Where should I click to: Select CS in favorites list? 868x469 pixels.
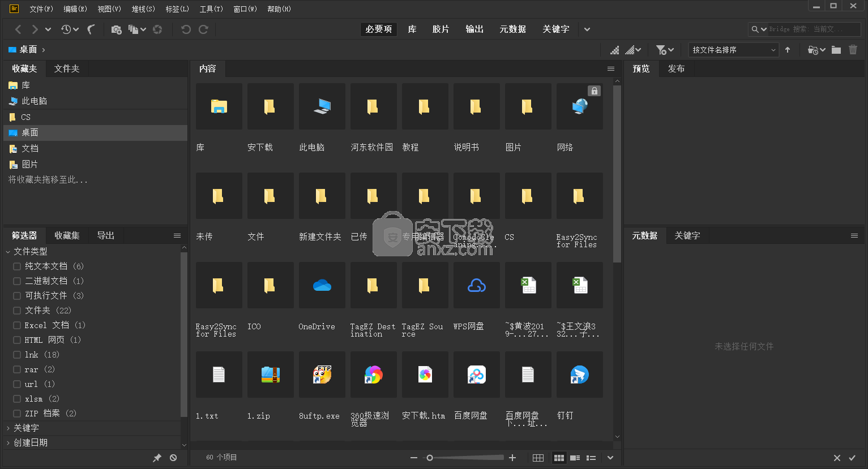[x=95, y=117]
